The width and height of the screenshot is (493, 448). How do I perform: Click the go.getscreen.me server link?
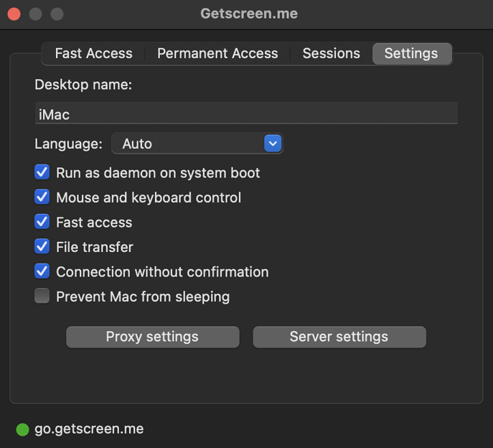coord(89,429)
